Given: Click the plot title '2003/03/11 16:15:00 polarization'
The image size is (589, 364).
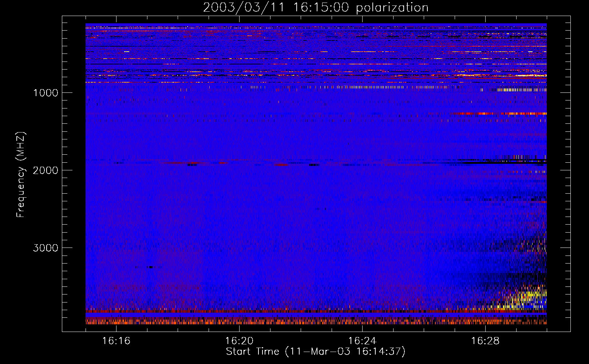Looking at the screenshot, I should [x=316, y=8].
